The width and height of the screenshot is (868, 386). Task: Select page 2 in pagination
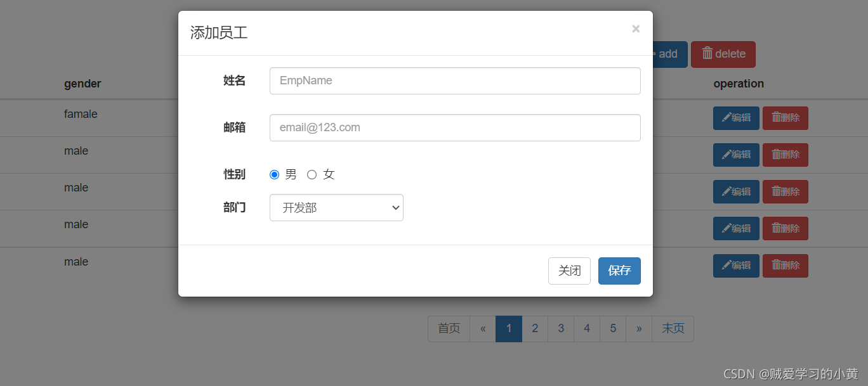click(x=535, y=328)
